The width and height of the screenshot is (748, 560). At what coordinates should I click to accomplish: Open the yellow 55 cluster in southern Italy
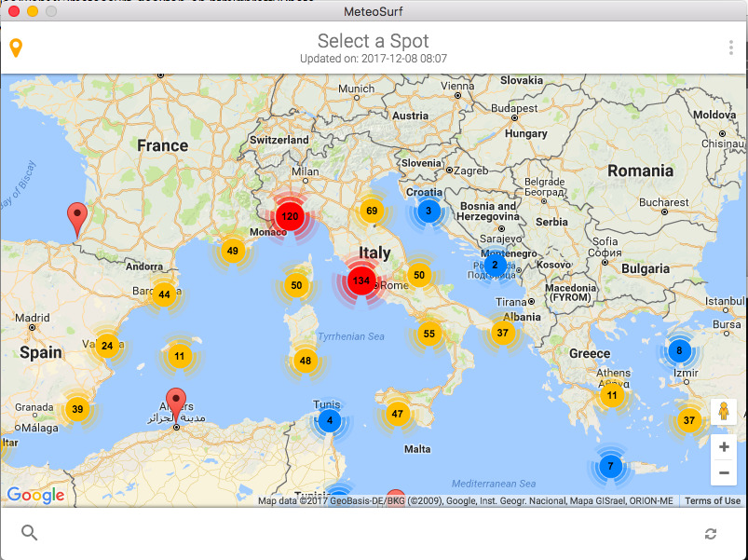click(429, 334)
